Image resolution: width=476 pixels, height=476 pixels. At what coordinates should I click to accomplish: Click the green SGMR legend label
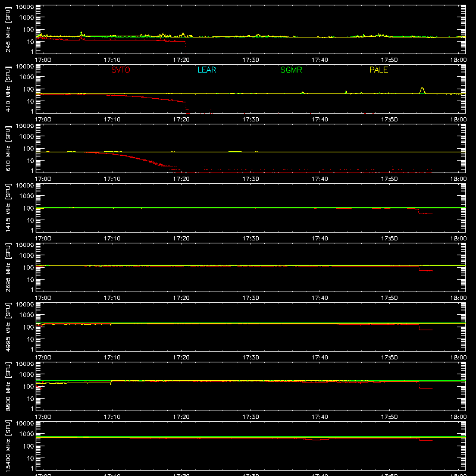click(291, 70)
